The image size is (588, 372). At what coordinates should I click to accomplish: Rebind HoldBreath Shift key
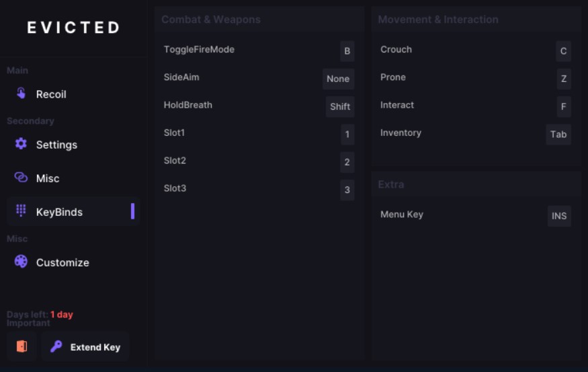(340, 107)
